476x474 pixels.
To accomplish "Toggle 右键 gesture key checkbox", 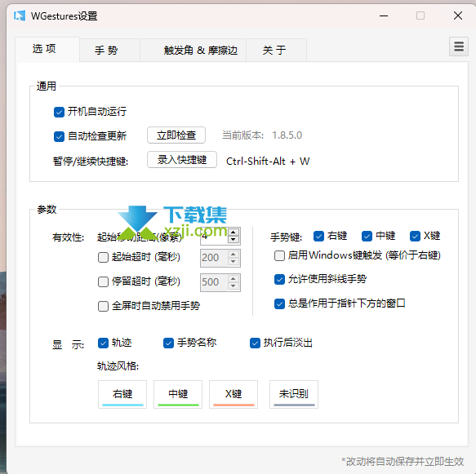I will pyautogui.click(x=318, y=236).
